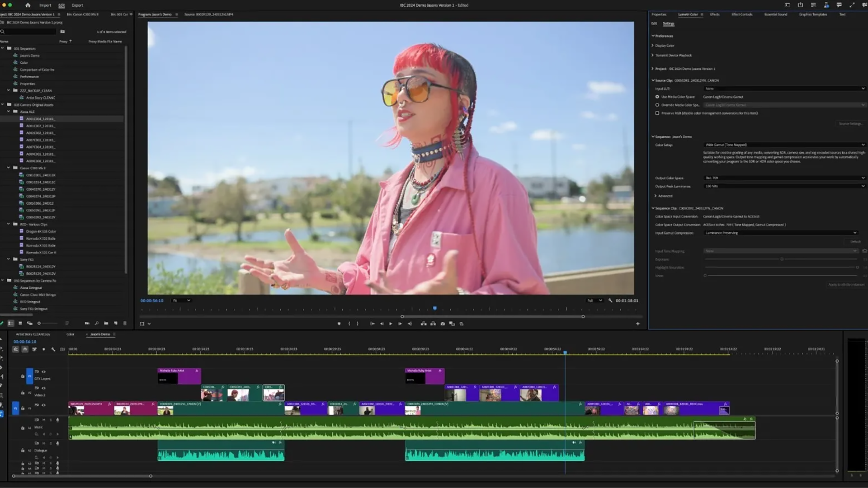Screen dimensions: 868x488
Task: Click the Add Marker icon under the Program monitor
Action: tap(340, 324)
